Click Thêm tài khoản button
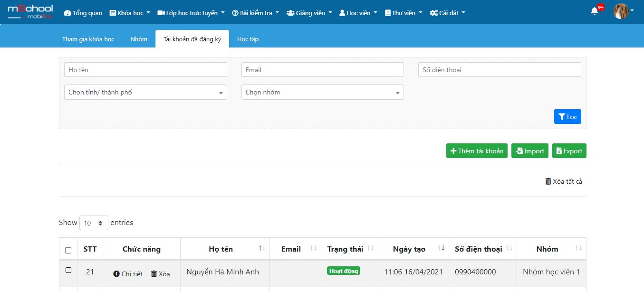644x291 pixels. 477,151
